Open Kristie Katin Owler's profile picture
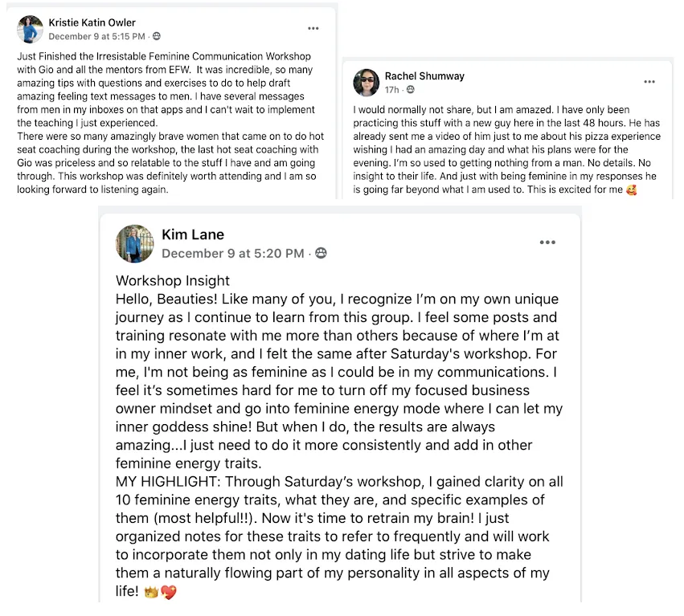The width and height of the screenshot is (684, 616). (30, 30)
